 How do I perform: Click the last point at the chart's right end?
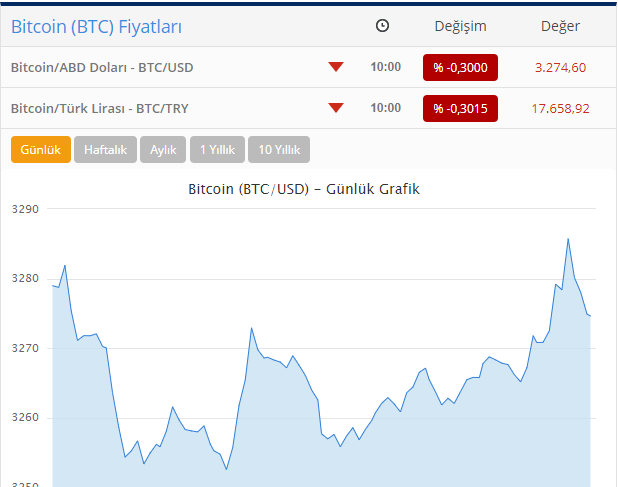[x=590, y=316]
